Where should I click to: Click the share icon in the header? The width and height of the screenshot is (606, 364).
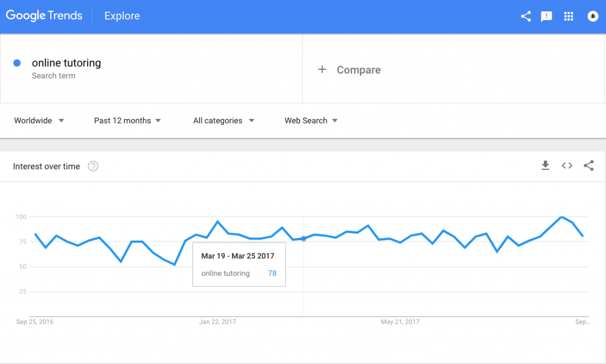pyautogui.click(x=526, y=16)
